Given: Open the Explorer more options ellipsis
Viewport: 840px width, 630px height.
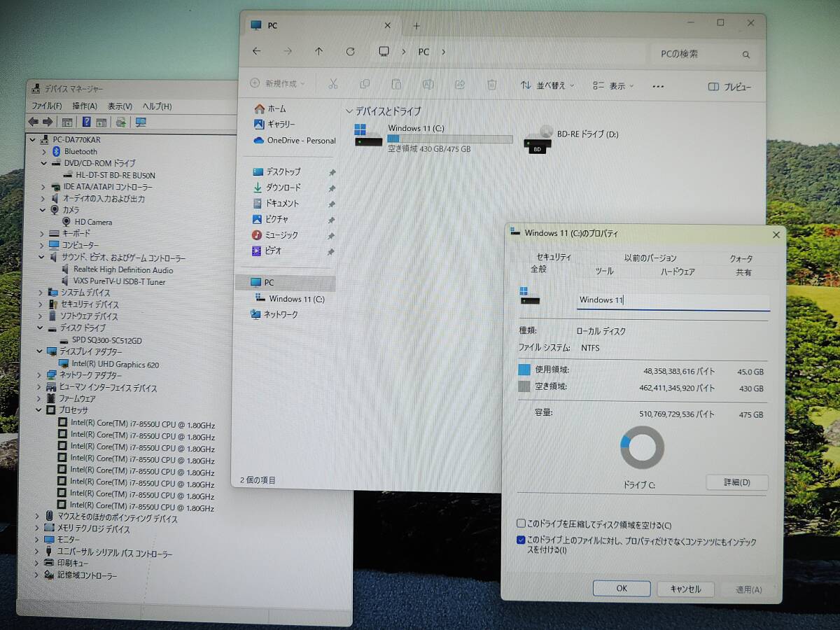Looking at the screenshot, I should [658, 86].
